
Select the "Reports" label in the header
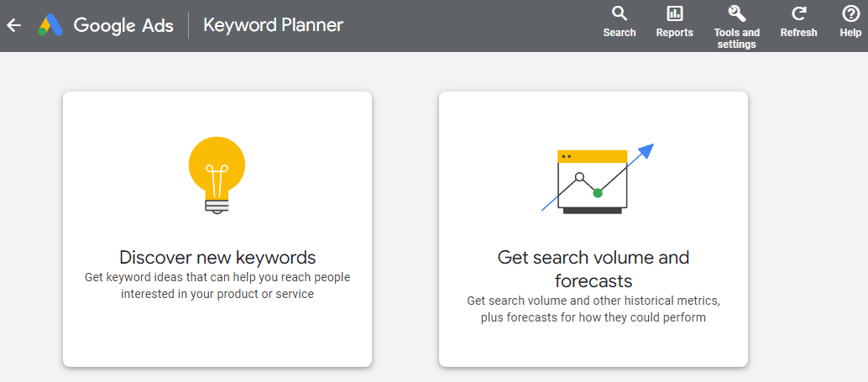tap(674, 33)
